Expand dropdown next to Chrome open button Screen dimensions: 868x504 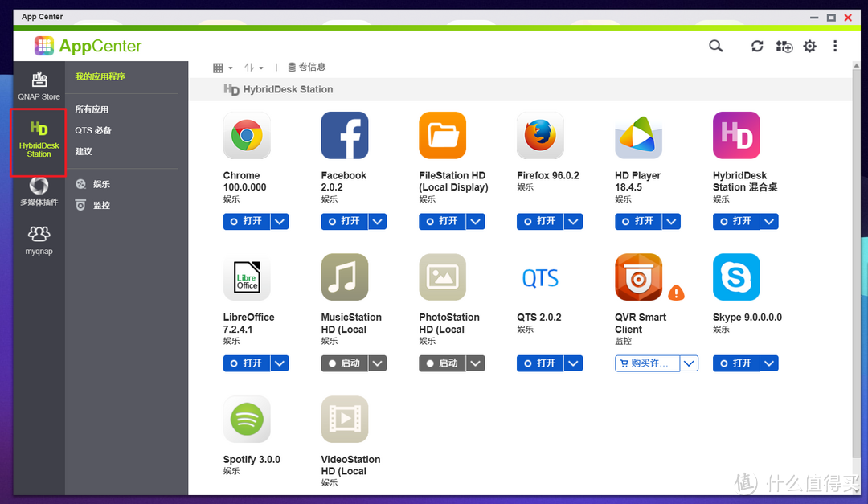pyautogui.click(x=280, y=221)
